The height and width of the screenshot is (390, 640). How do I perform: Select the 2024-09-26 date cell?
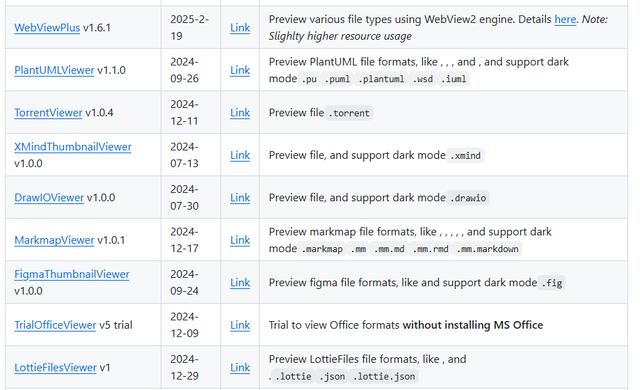point(191,70)
